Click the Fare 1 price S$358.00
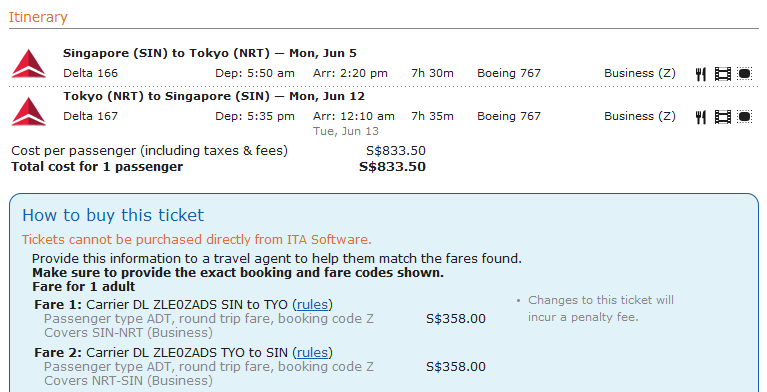The width and height of the screenshot is (767, 392). pyautogui.click(x=456, y=319)
